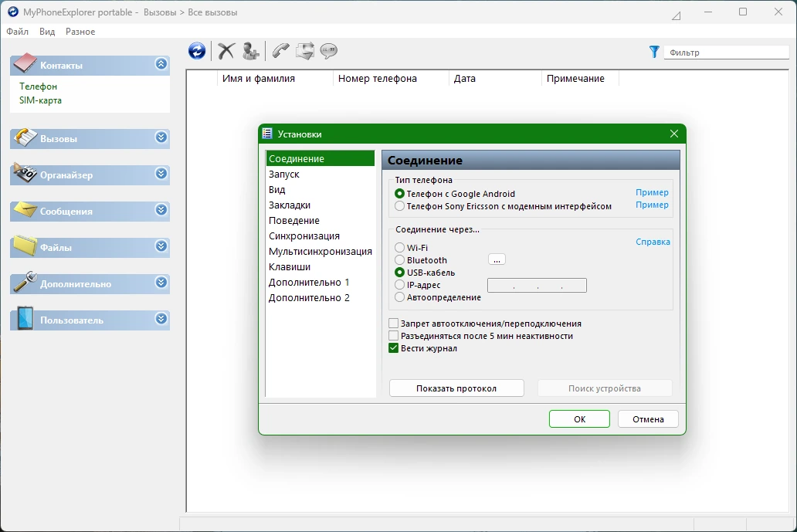Viewport: 797px width, 532px height.
Task: Select Поведение settings category
Action: (x=320, y=221)
